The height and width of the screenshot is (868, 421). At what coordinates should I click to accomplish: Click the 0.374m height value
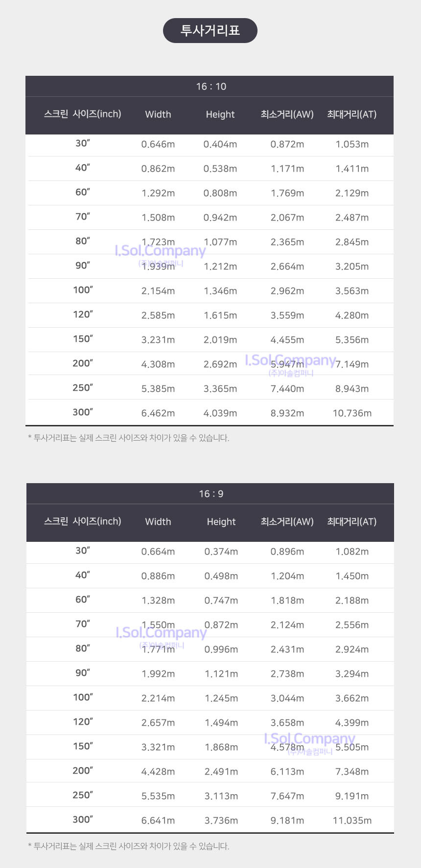[221, 552]
